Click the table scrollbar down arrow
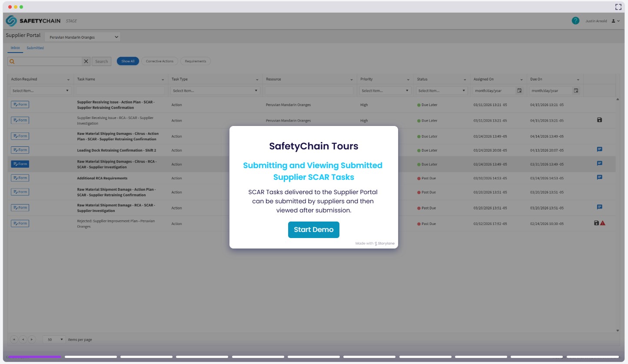This screenshot has height=364, width=628. [618, 331]
